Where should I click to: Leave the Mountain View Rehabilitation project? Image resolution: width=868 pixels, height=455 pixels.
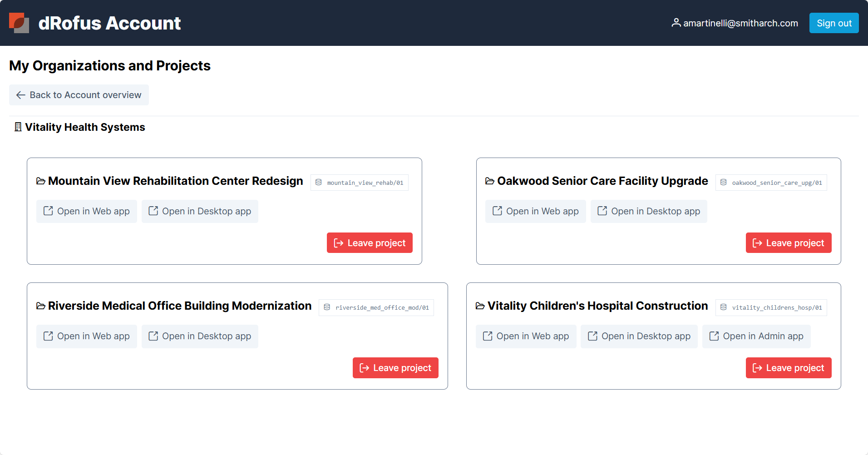pos(370,243)
